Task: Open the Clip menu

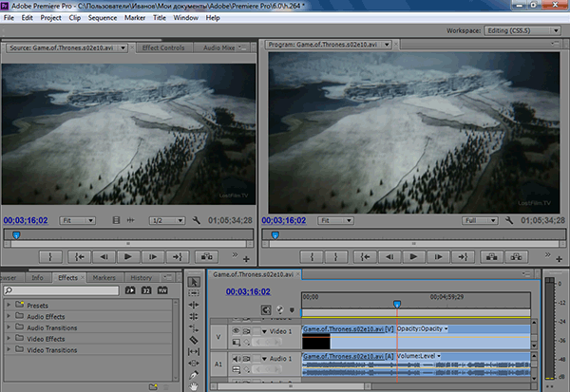Action: [x=74, y=18]
